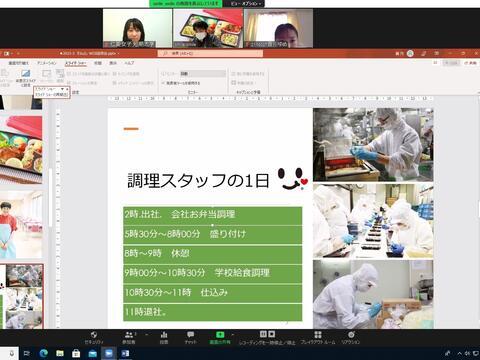The image size is (480, 360).
Task: Expand the chevron next to Share Screen
Action: click(232, 334)
